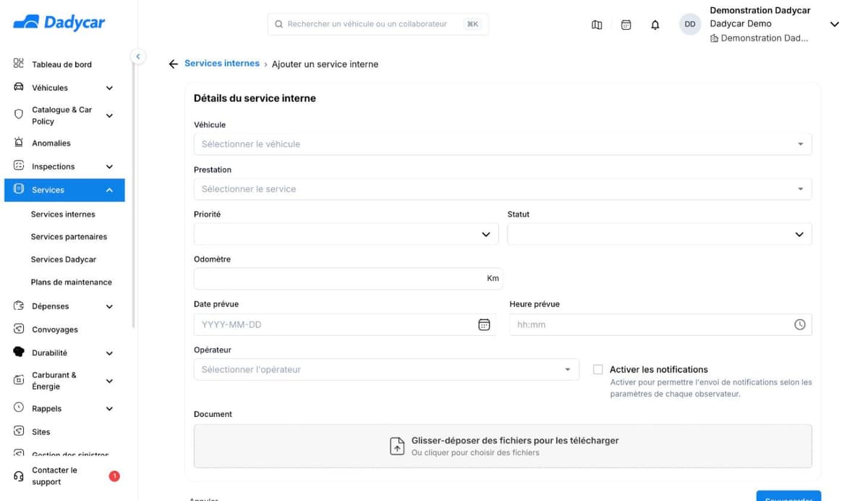Click the Sauvegarder button

coord(788,497)
